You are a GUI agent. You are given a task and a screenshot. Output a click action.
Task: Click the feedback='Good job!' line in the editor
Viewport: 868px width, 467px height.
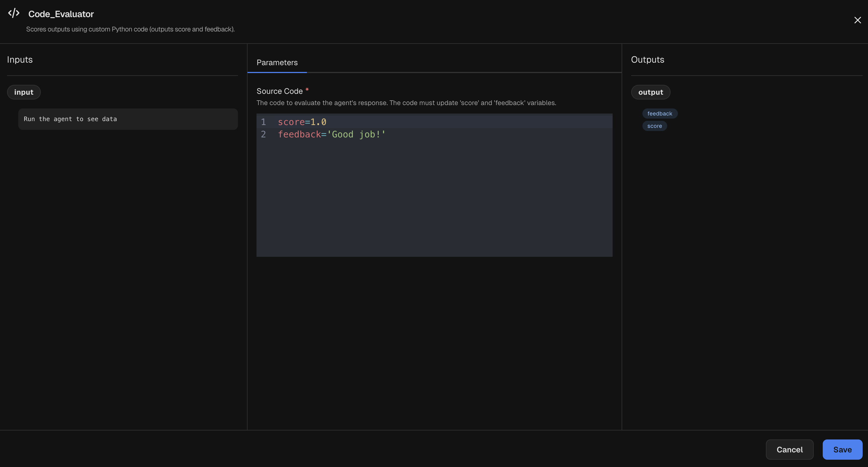331,134
